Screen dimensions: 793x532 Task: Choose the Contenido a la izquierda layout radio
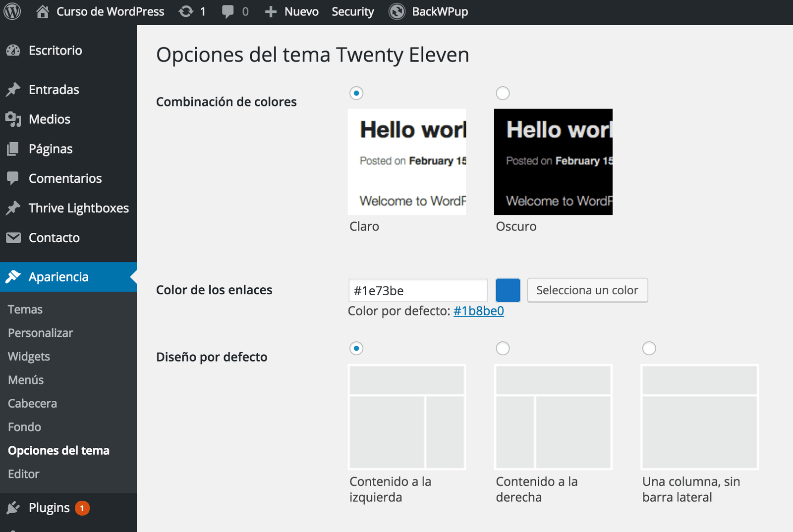[356, 348]
